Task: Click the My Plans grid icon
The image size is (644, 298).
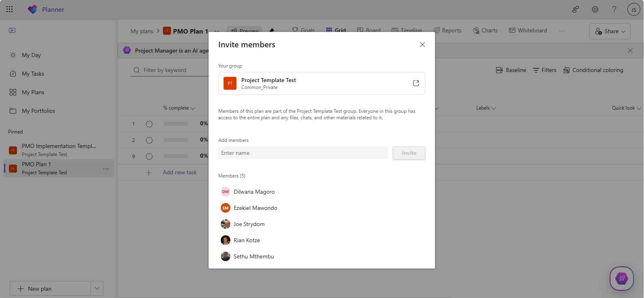Action: [x=13, y=92]
